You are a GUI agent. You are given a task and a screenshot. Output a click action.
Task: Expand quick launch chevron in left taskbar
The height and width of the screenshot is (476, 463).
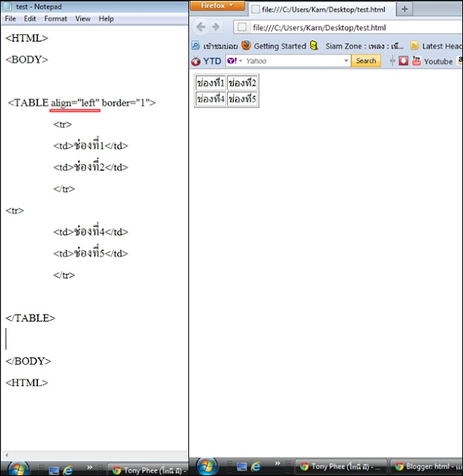point(89,467)
